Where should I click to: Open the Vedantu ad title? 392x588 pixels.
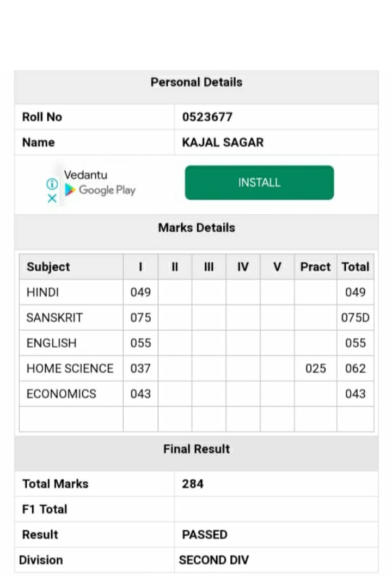[x=85, y=175]
